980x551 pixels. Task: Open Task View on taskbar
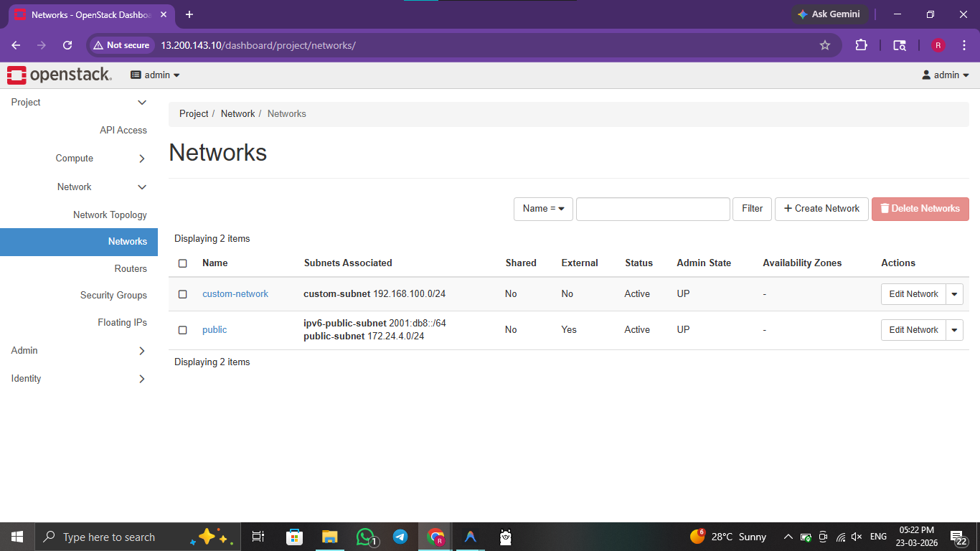[258, 537]
